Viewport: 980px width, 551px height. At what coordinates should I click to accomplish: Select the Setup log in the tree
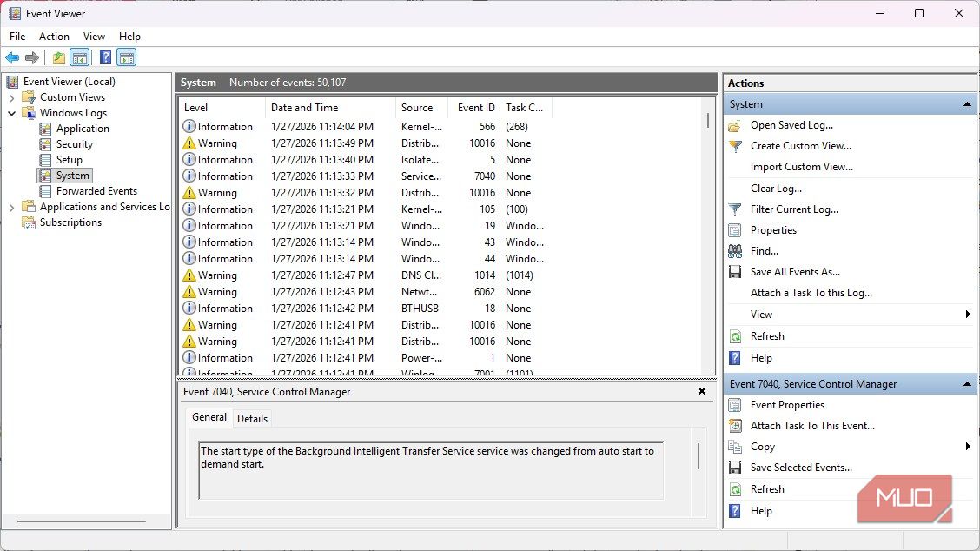click(69, 160)
